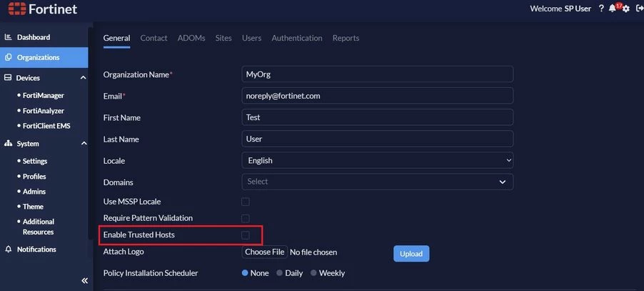Switch to the Reports tab
The width and height of the screenshot is (644, 291).
(346, 38)
